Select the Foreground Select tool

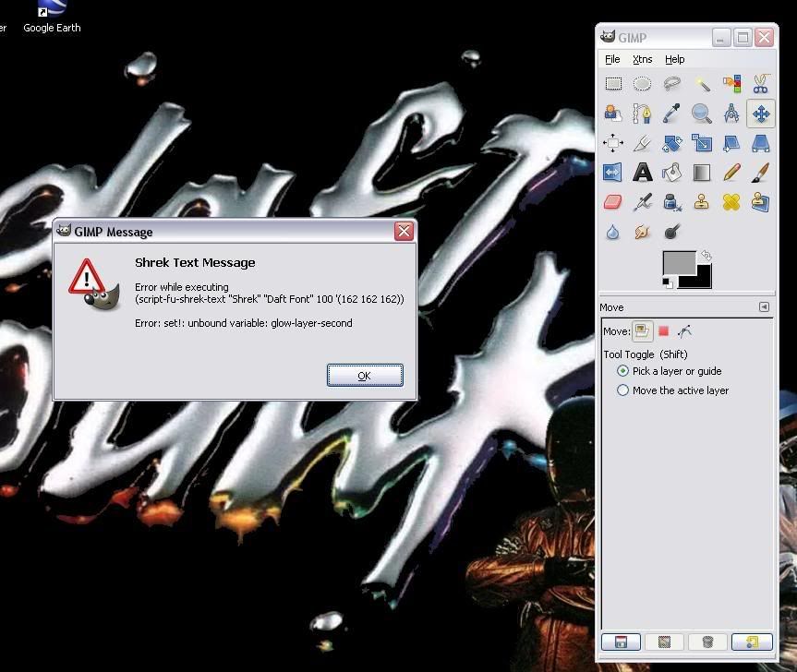[x=613, y=114]
